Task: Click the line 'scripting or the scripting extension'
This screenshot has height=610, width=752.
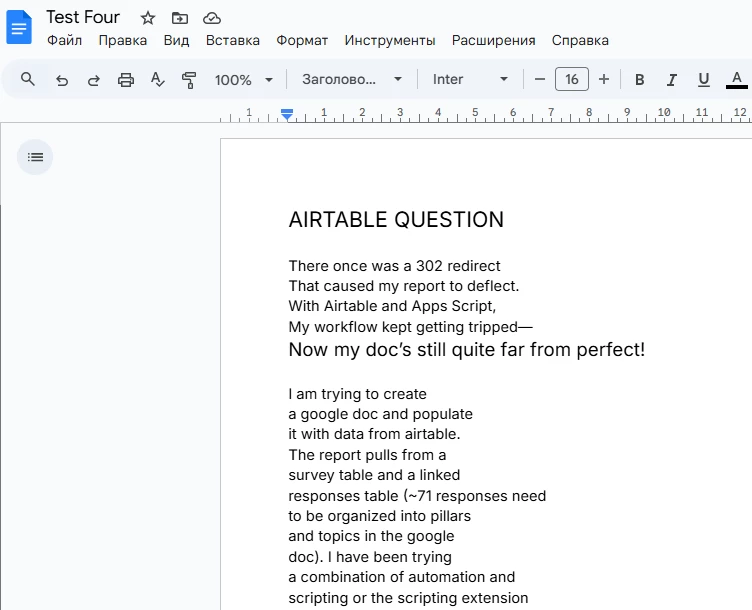Action: (408, 598)
